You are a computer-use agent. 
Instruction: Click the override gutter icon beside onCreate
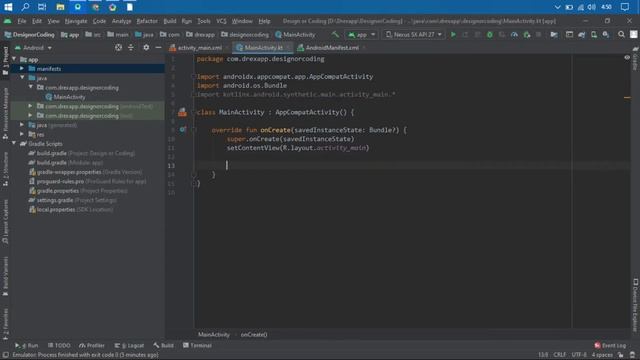(182, 130)
